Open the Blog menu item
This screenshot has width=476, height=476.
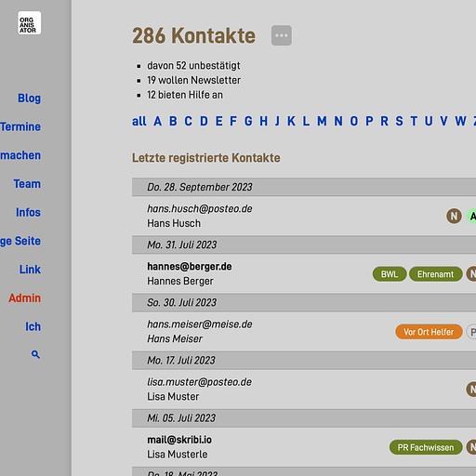(x=29, y=99)
